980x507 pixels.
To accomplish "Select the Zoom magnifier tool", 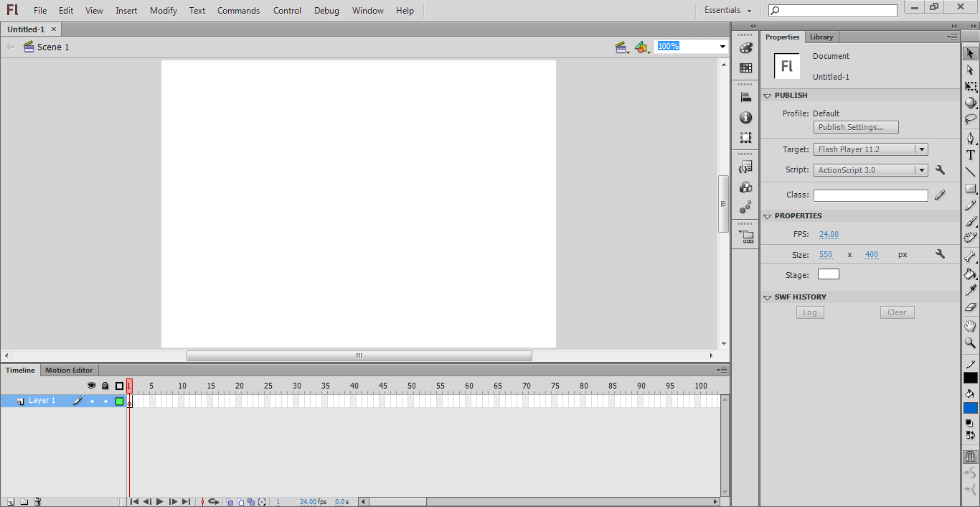I will pyautogui.click(x=970, y=343).
